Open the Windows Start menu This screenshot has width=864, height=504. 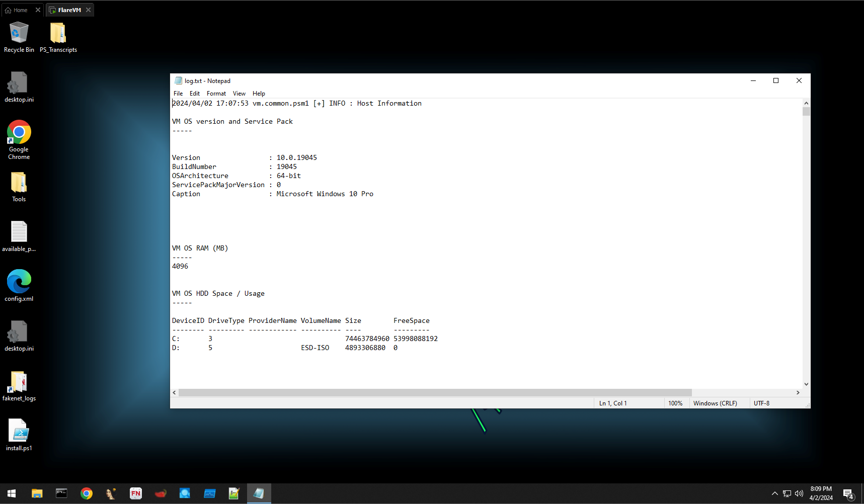(12, 493)
